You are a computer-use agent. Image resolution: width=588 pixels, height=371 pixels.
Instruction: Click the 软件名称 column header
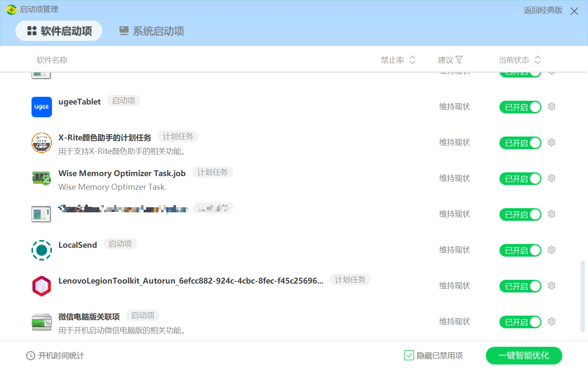click(52, 60)
